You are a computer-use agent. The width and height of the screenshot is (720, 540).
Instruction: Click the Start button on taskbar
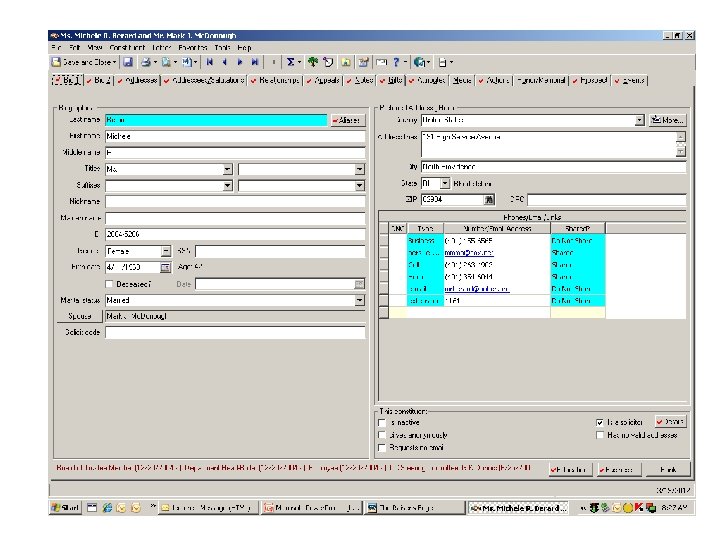click(x=66, y=507)
